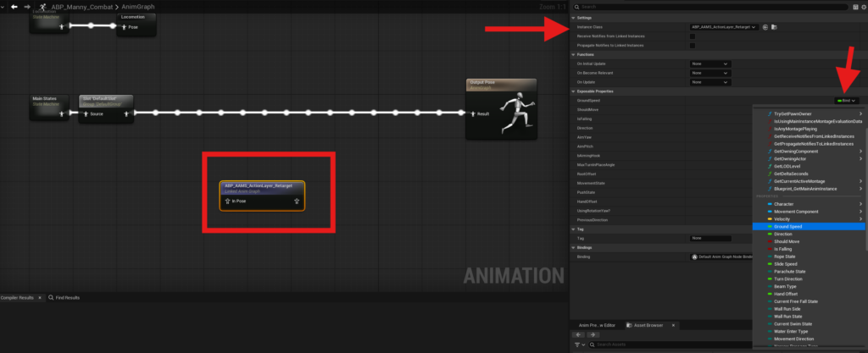Click the use selected asset arrow icon
868x353 pixels.
pyautogui.click(x=765, y=27)
